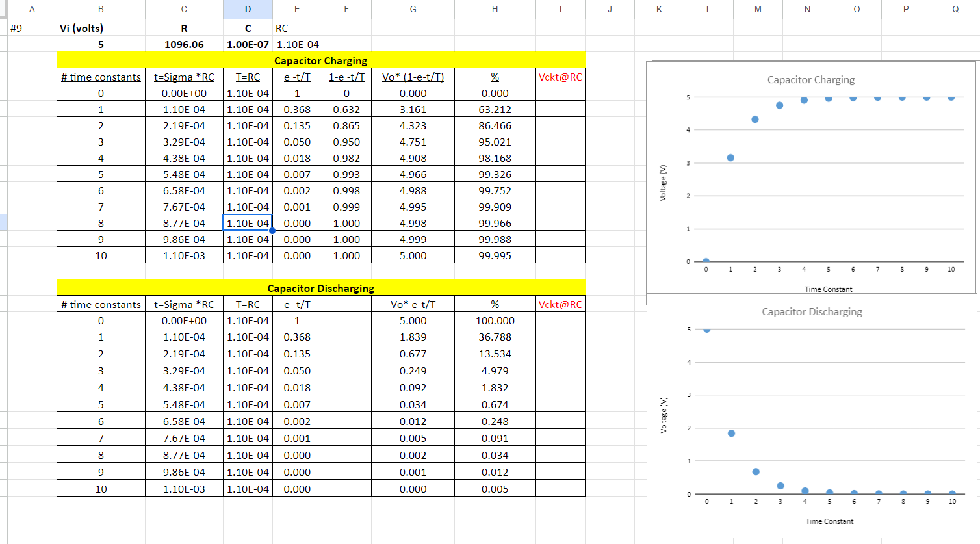Click the t=Sigma *RC column header

point(184,76)
